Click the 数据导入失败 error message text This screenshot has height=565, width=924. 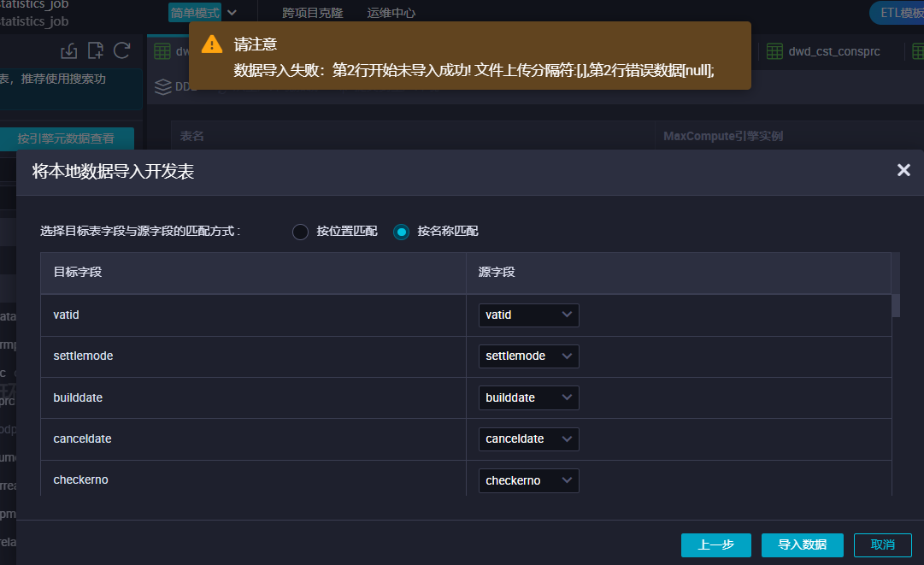(x=474, y=71)
